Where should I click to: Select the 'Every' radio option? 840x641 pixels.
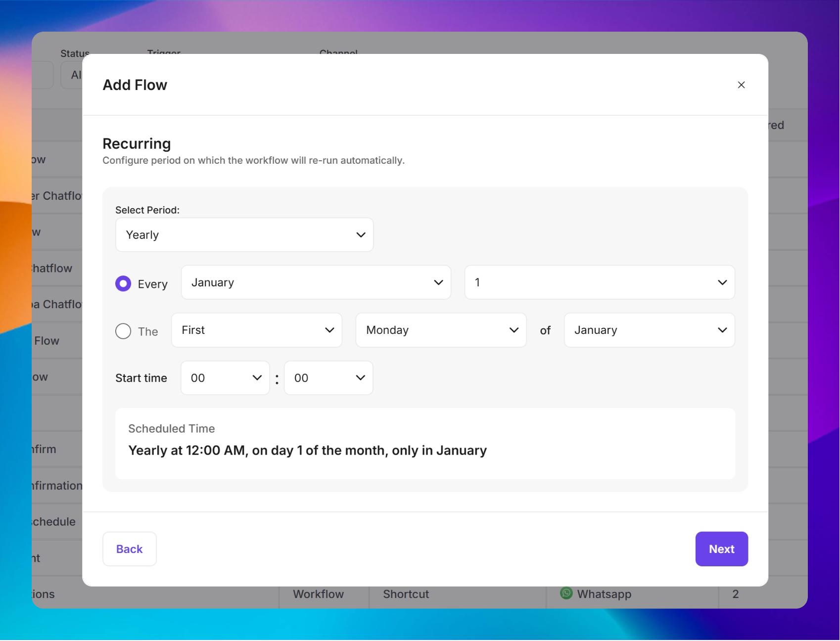pyautogui.click(x=123, y=284)
